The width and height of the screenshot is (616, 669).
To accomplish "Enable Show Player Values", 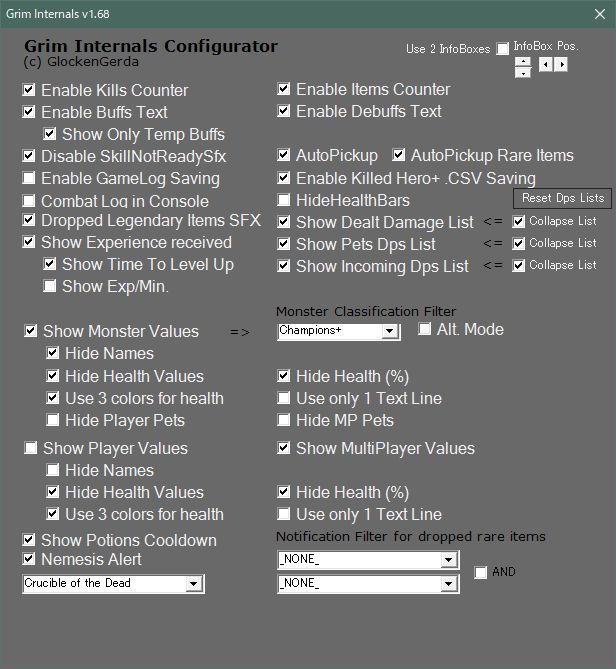I will click(x=31, y=448).
